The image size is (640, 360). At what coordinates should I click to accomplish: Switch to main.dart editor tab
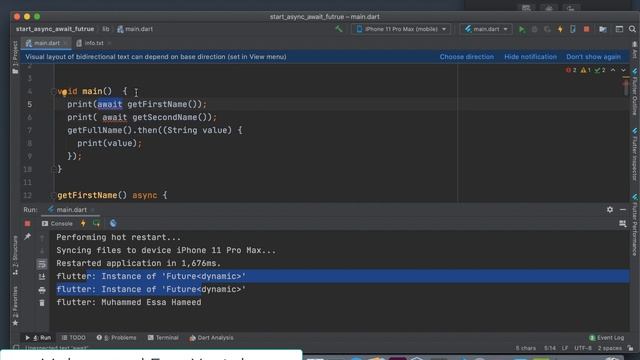(x=46, y=43)
